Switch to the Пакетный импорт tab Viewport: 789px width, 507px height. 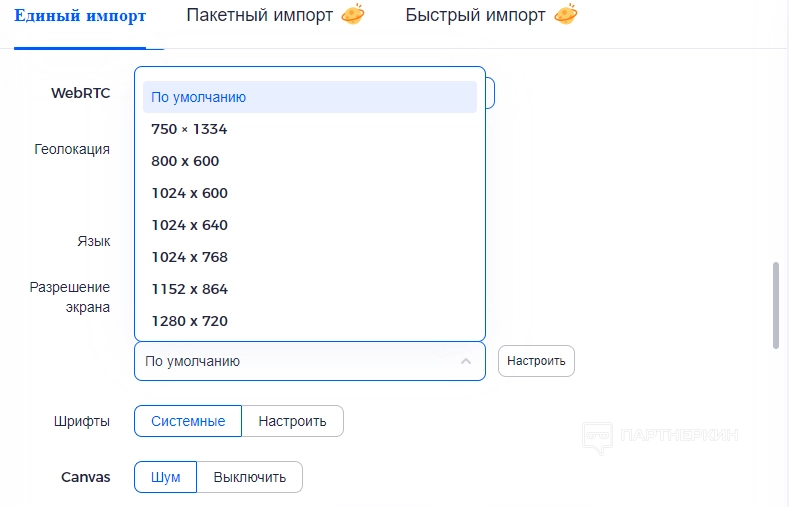click(x=259, y=16)
